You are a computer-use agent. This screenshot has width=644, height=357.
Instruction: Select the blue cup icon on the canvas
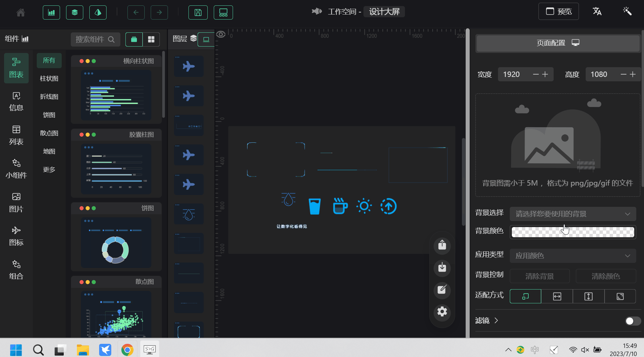pos(315,206)
